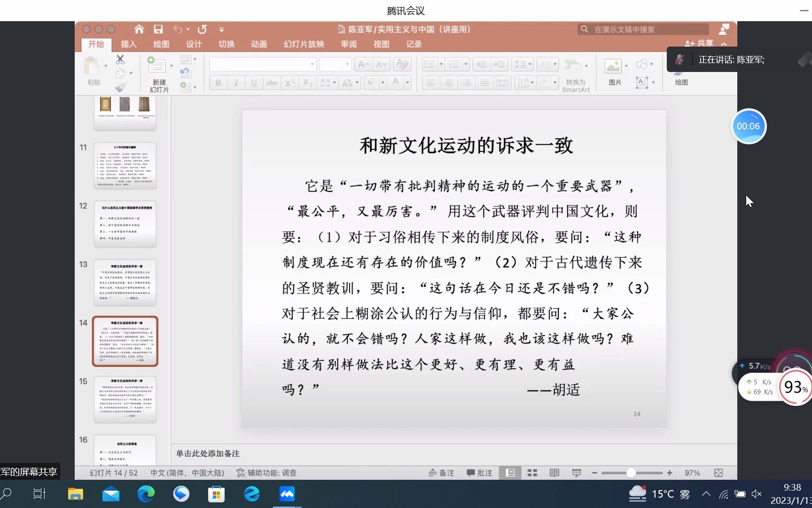Screen dimensions: 812x508
Task: Click the 批注 comments button
Action: pos(479,473)
